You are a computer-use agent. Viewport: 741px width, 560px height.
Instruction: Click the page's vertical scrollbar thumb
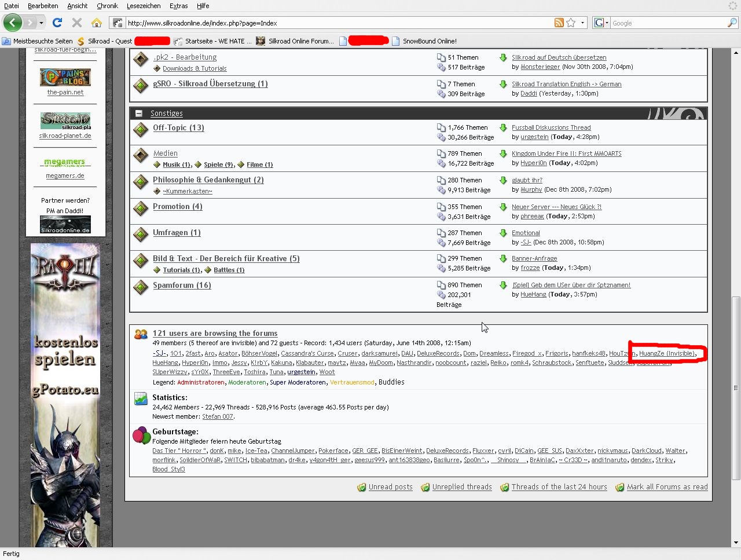point(736,388)
